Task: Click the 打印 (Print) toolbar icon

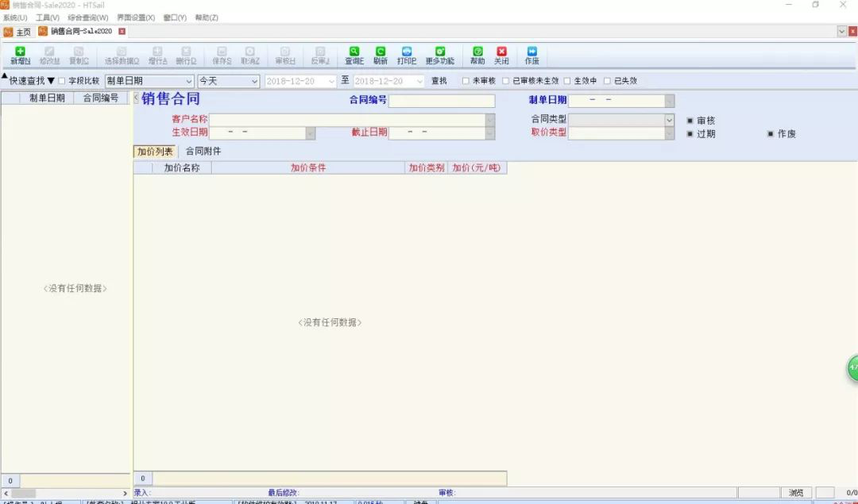Action: click(407, 56)
